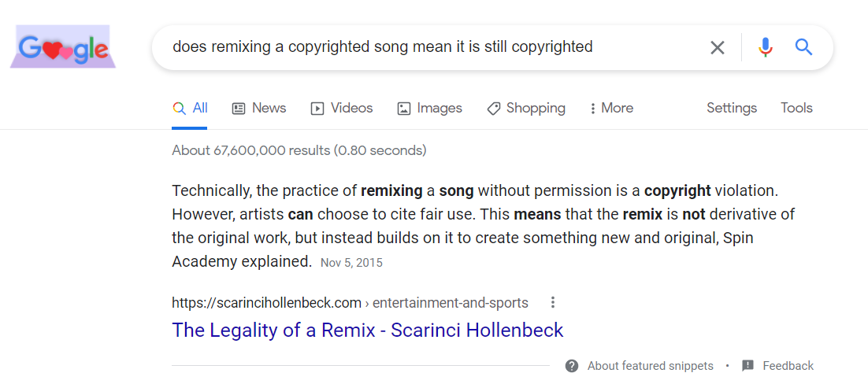Click the About featured snippets link
This screenshot has width=868, height=384.
tap(650, 366)
